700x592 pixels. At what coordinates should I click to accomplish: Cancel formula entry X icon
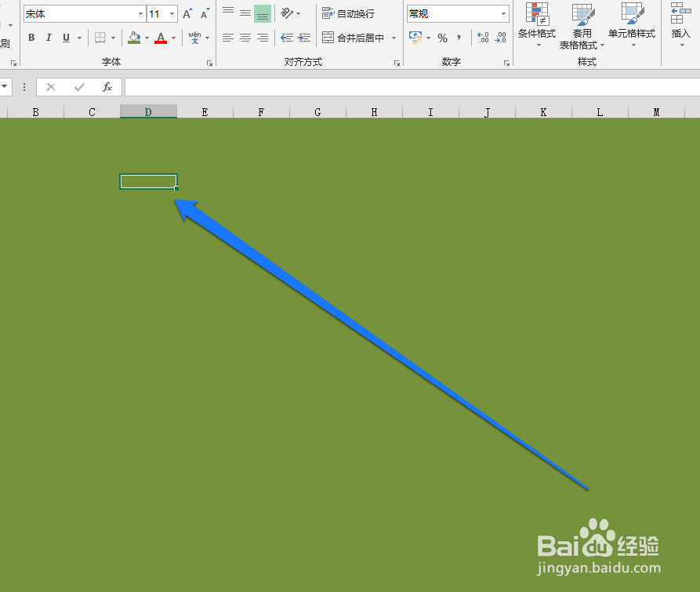point(51,87)
